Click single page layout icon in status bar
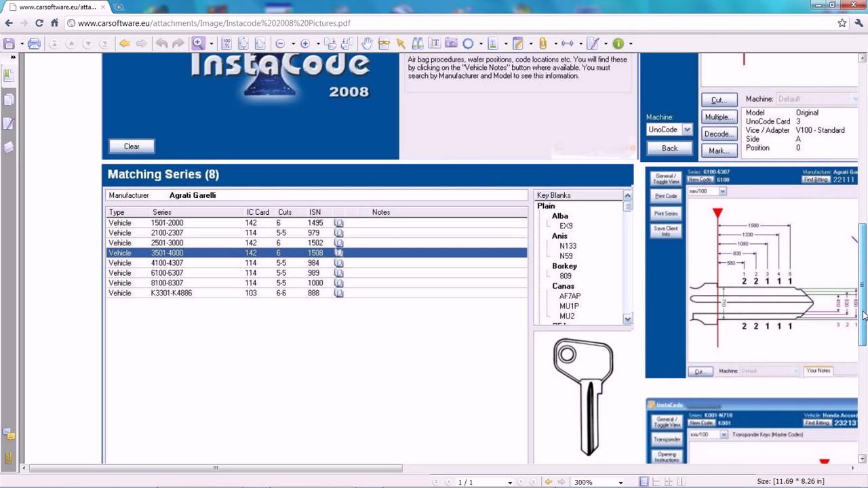868x488 pixels. point(644,482)
